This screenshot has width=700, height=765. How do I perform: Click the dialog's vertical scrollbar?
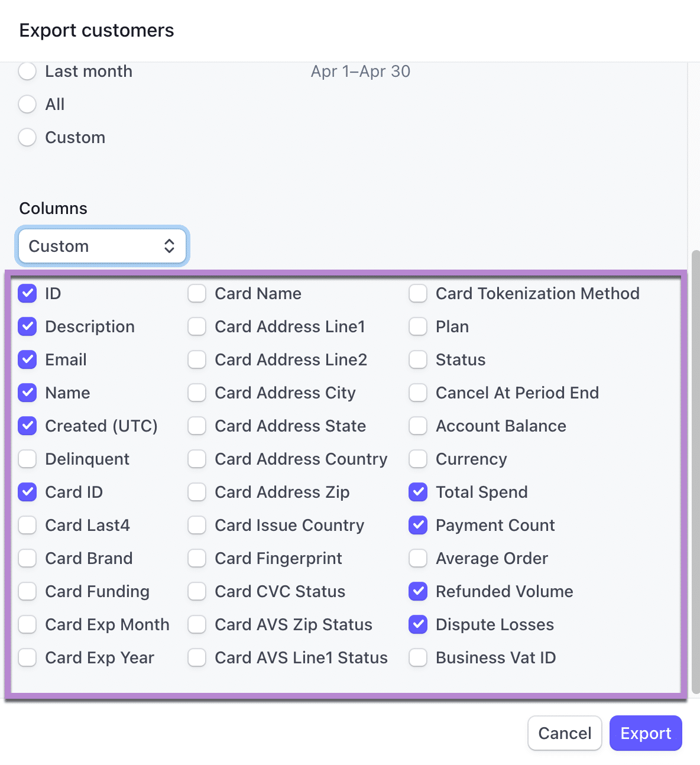click(695, 472)
